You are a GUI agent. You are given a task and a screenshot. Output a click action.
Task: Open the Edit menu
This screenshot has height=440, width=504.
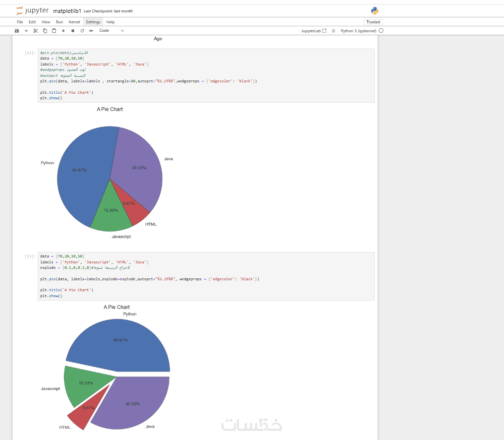click(x=32, y=22)
